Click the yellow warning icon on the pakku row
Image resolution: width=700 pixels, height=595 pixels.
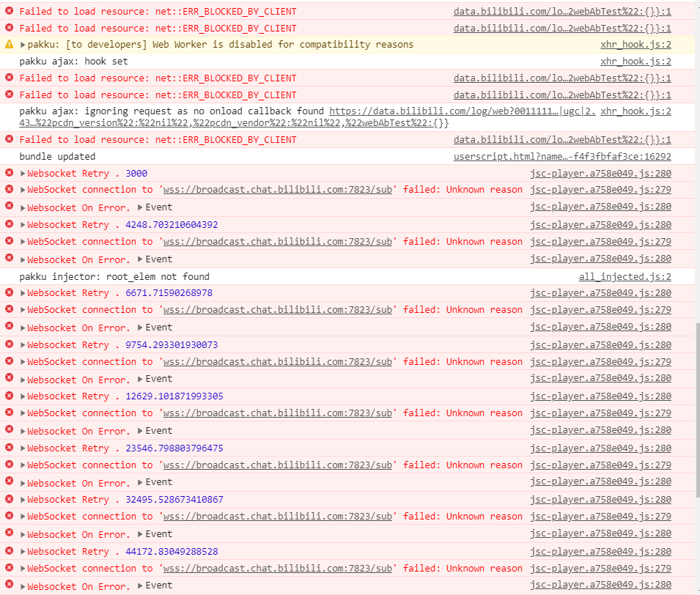pyautogui.click(x=9, y=44)
